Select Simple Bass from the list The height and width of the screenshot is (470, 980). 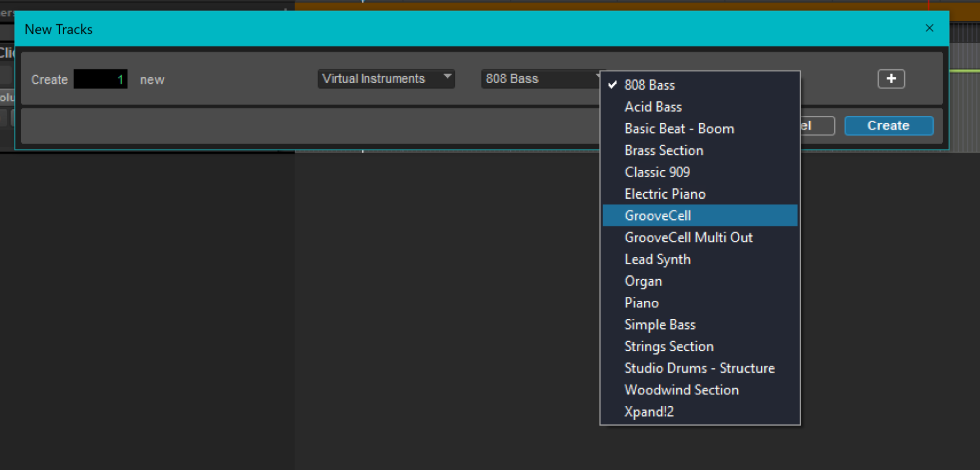[659, 325]
